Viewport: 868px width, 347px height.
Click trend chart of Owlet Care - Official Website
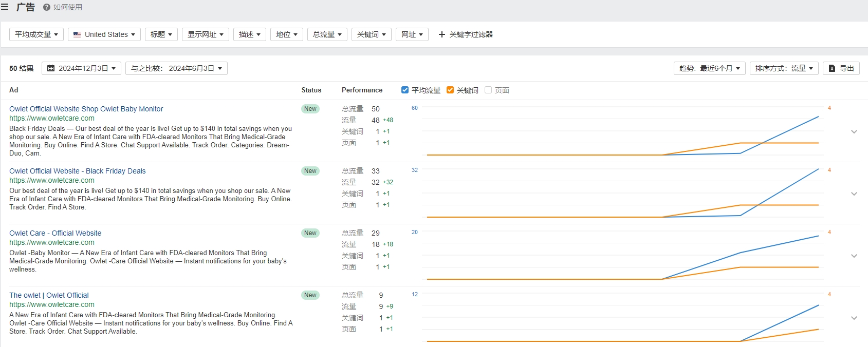point(622,256)
